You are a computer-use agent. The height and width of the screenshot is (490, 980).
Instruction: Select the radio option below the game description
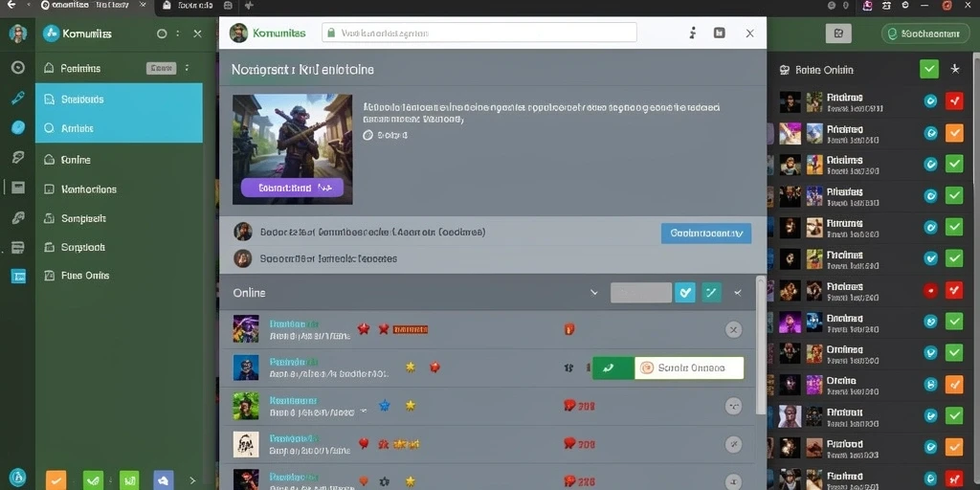[367, 134]
